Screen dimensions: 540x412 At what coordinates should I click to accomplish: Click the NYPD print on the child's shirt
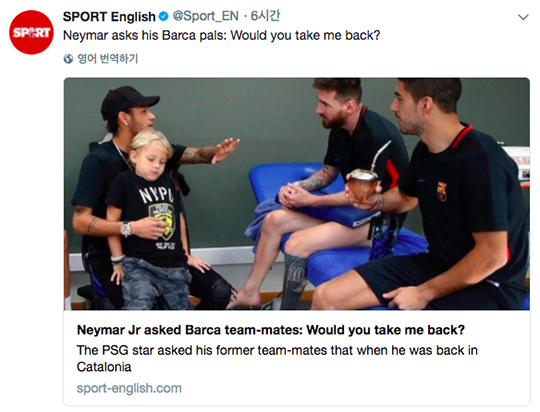click(156, 195)
